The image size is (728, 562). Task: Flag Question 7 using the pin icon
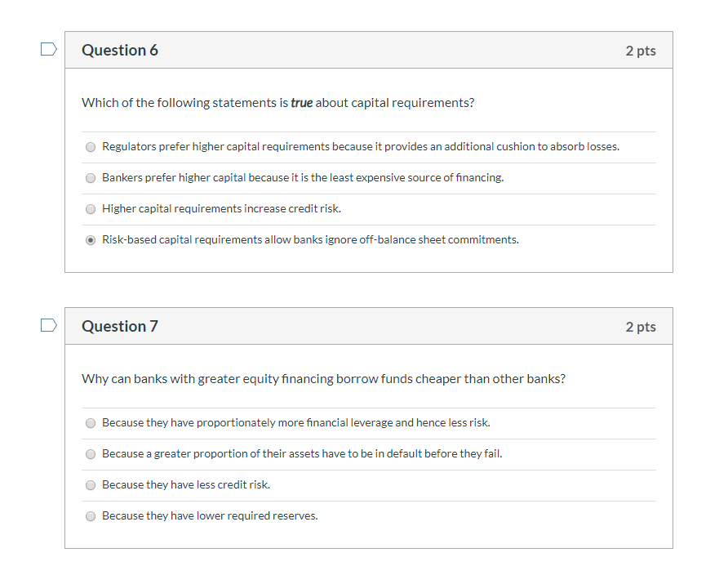tap(48, 325)
